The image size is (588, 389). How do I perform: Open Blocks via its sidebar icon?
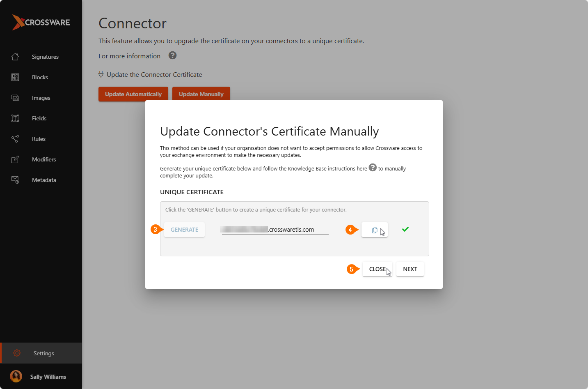[x=15, y=77]
